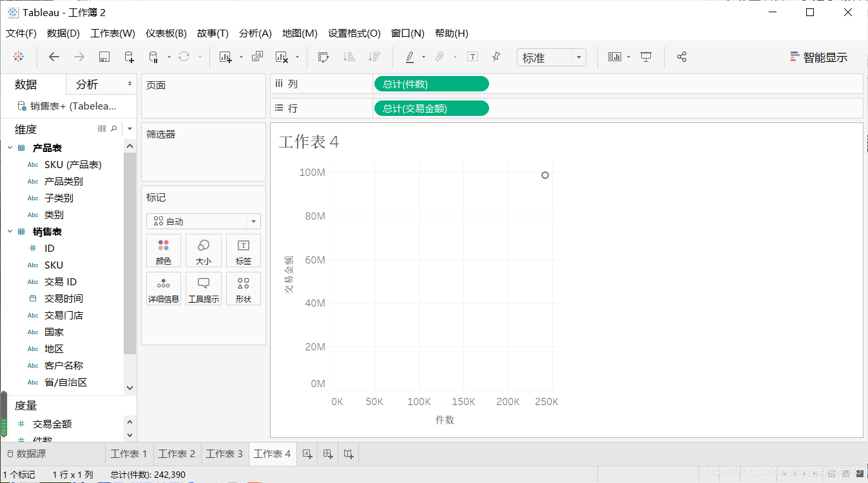Open the marks type 自动 dropdown
The width and height of the screenshot is (868, 483).
(204, 221)
